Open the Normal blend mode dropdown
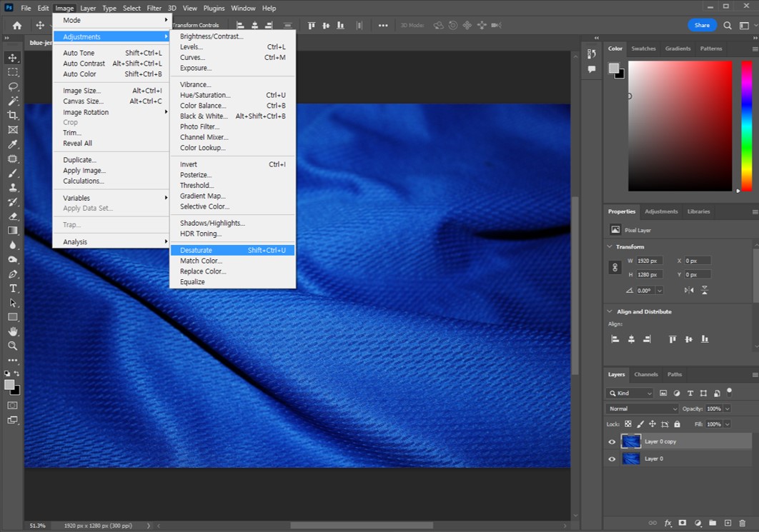Image resolution: width=759 pixels, height=532 pixels. click(x=642, y=408)
